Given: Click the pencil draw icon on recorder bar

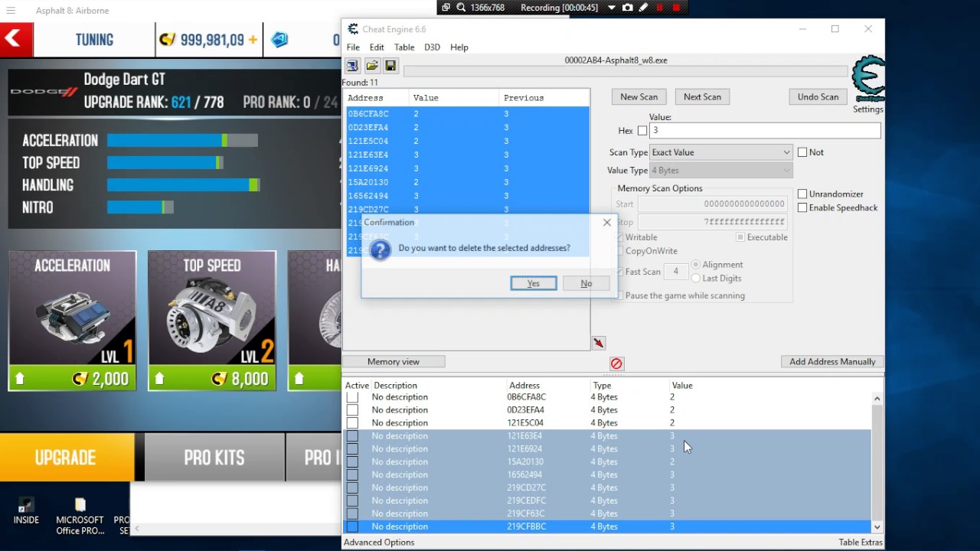Looking at the screenshot, I should point(643,8).
